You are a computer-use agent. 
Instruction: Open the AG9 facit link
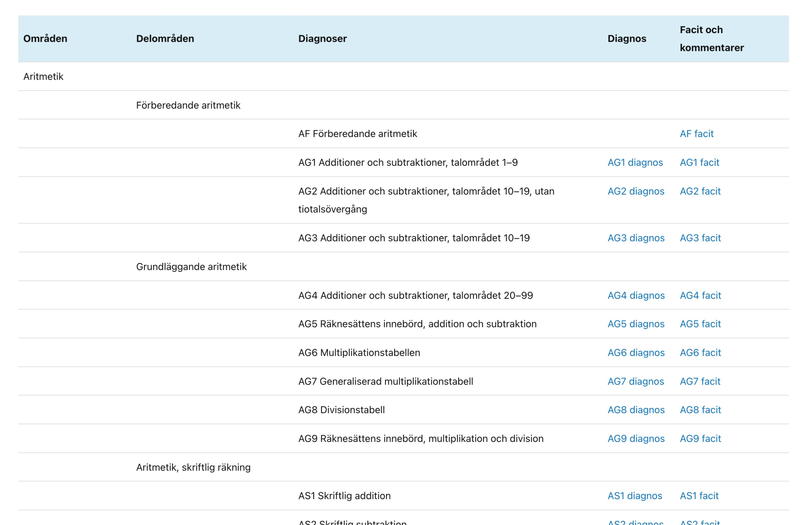(700, 439)
